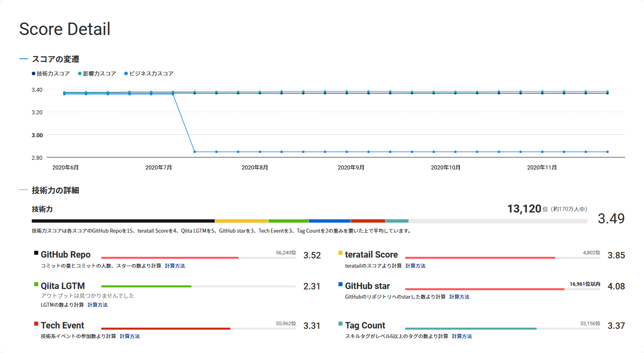Toggle the ビジネス力スコア legend series
Viewport: 644px width, 353px height.
tap(149, 74)
